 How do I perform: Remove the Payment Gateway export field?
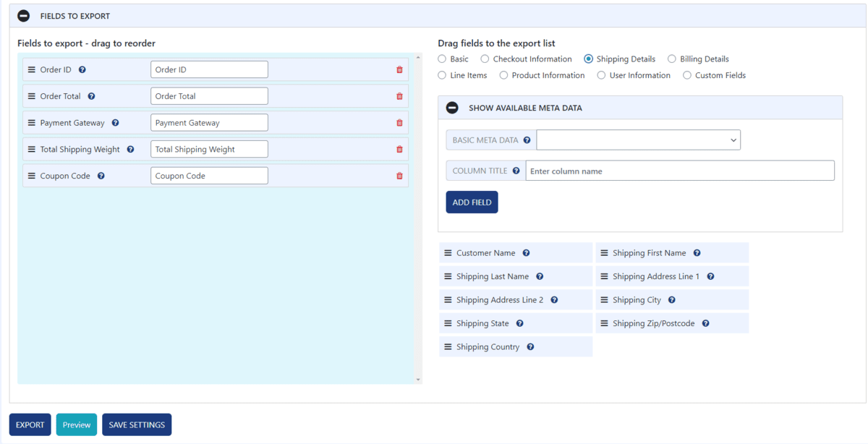(399, 123)
